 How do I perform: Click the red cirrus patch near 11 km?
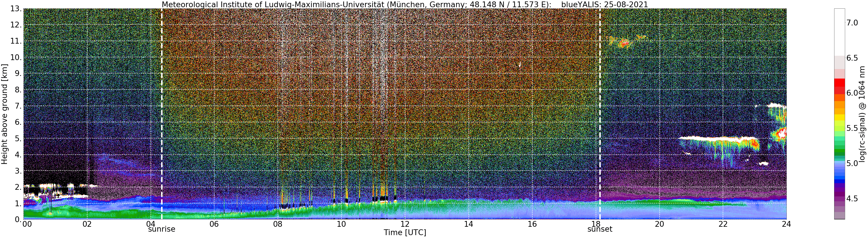pyautogui.click(x=624, y=43)
